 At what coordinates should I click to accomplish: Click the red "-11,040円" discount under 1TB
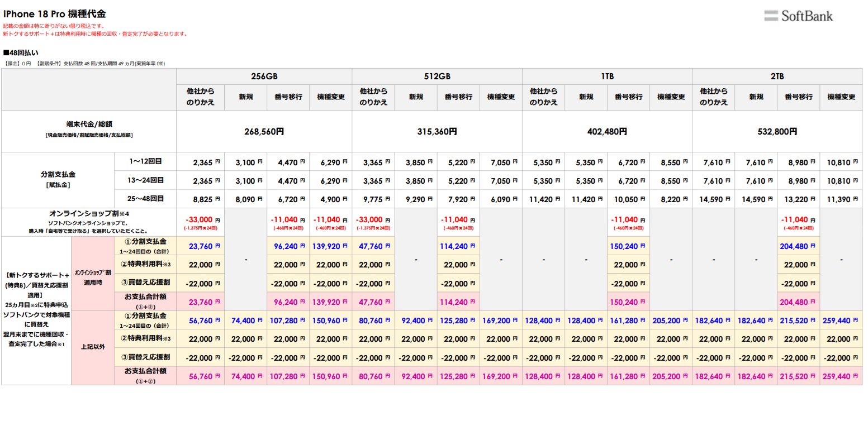point(628,220)
